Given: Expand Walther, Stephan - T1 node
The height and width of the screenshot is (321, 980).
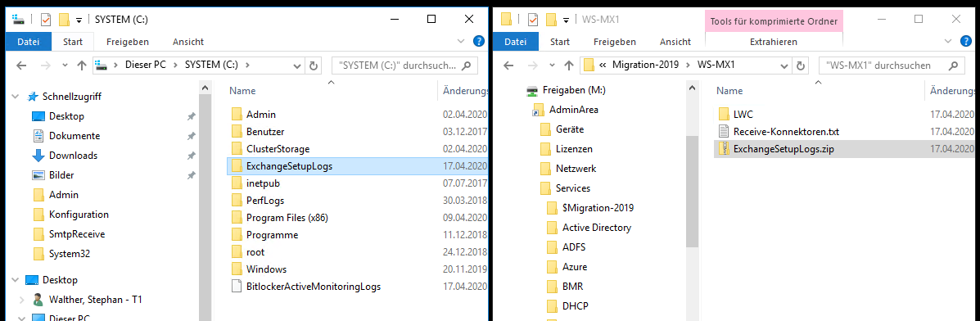Looking at the screenshot, I should (23, 300).
